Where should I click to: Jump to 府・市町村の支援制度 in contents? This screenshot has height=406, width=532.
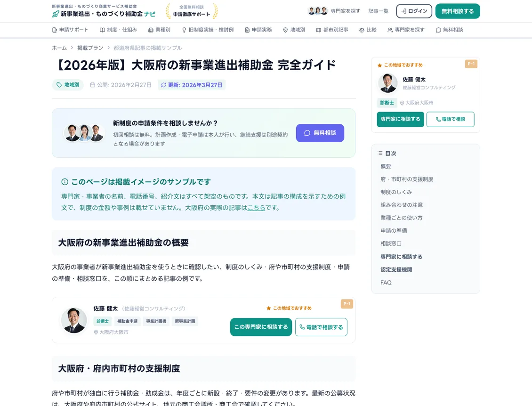(407, 179)
